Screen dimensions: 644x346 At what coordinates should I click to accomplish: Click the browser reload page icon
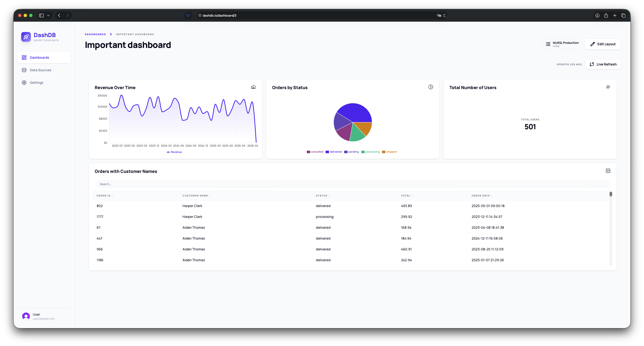pos(444,15)
